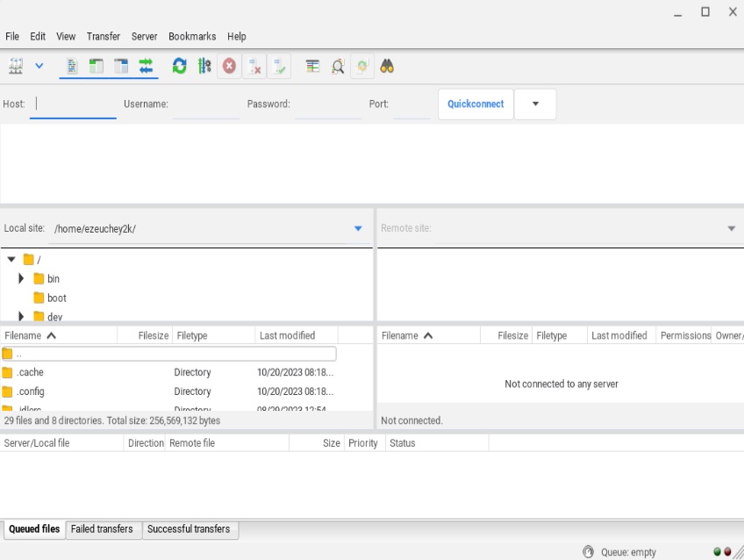Click the Local site path field
Viewport: 744px width, 560px height.
[199, 229]
